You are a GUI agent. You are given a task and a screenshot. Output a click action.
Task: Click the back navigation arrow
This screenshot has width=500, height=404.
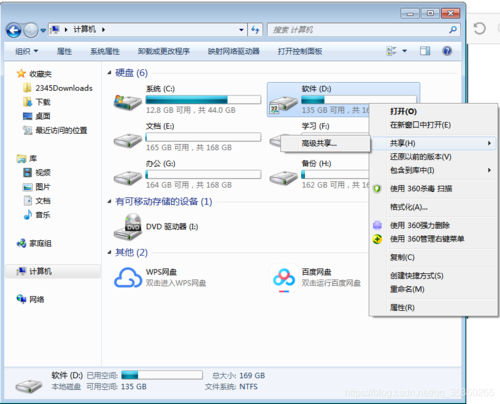tap(14, 30)
